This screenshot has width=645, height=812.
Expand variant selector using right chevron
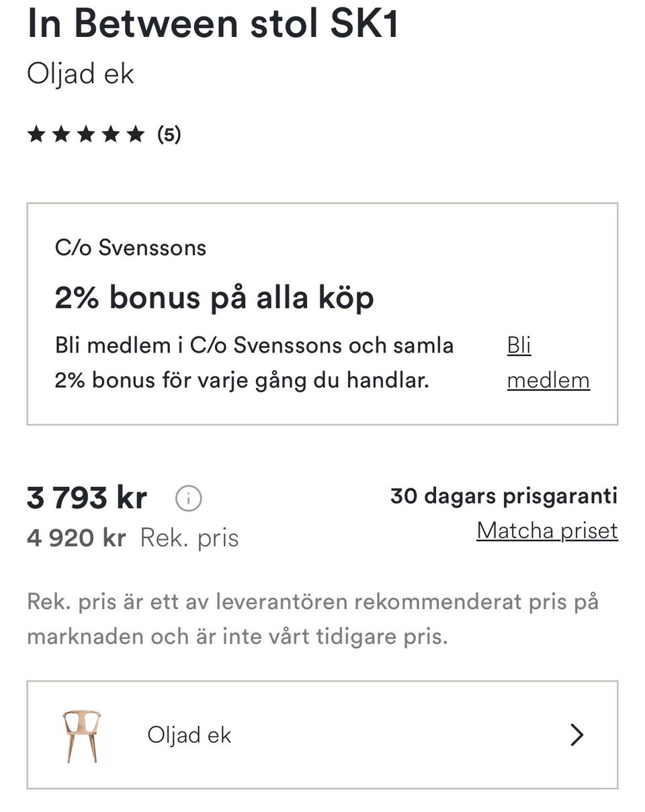point(576,735)
